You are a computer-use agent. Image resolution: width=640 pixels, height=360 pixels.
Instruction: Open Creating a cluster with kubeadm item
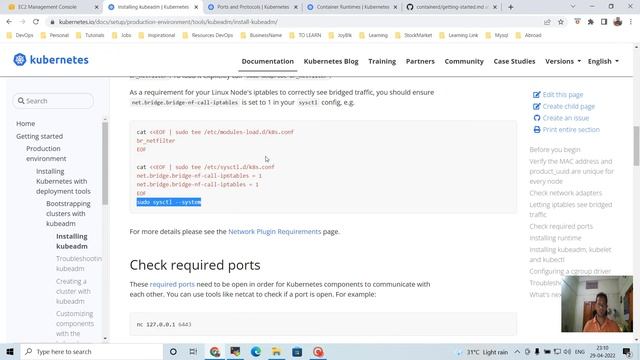point(73,291)
